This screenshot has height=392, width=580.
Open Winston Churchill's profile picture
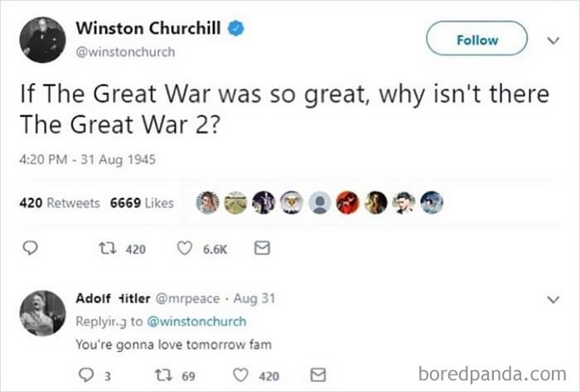pos(43,40)
